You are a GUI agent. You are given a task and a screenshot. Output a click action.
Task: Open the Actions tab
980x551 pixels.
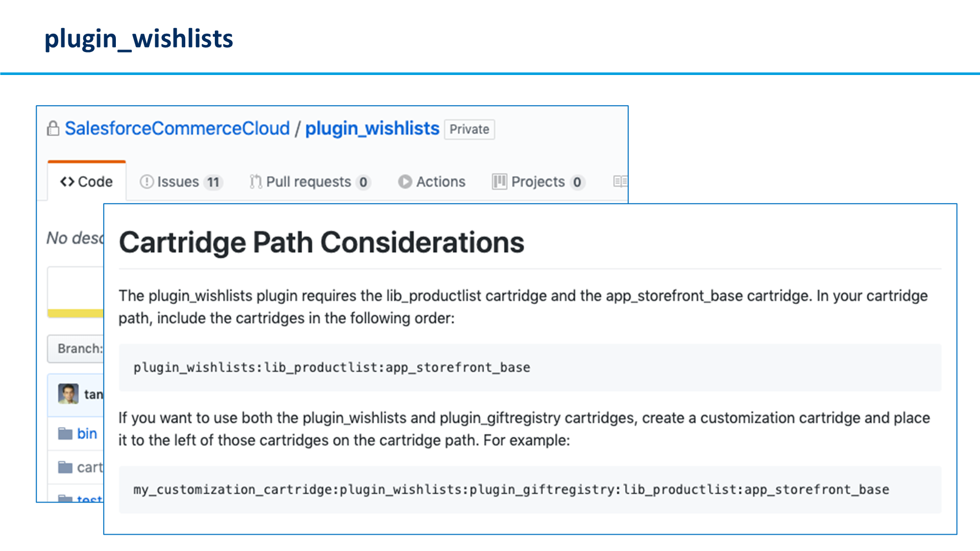pos(432,182)
